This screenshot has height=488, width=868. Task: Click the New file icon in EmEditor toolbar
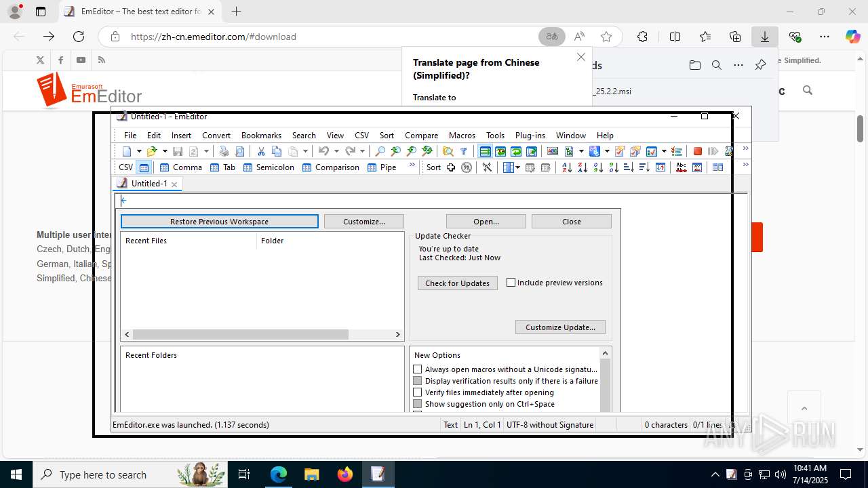pos(127,151)
